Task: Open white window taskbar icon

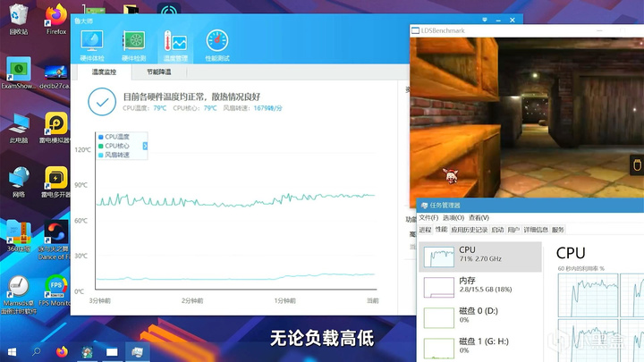Action: tap(112, 352)
